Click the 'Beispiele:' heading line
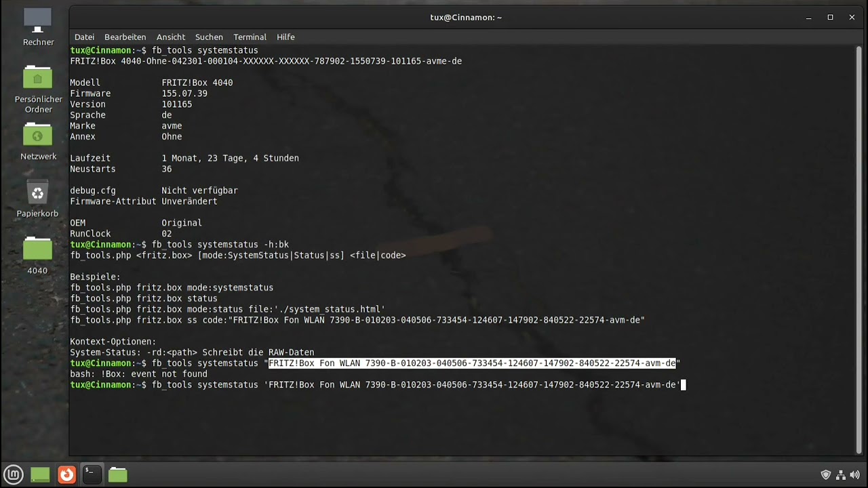The image size is (868, 488). coord(96,277)
